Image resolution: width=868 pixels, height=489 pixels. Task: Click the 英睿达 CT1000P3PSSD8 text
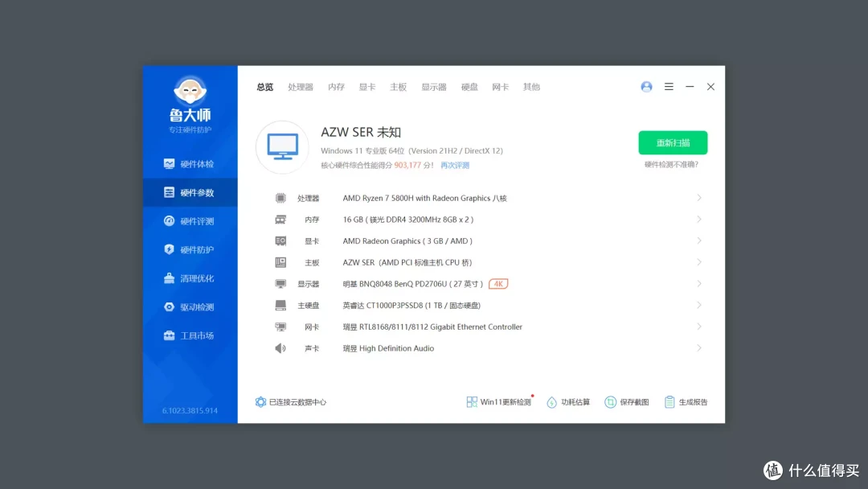tap(411, 306)
